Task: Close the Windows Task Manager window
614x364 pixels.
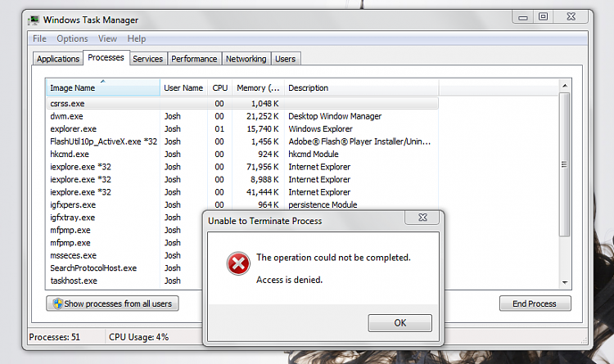Action: tap(571, 17)
